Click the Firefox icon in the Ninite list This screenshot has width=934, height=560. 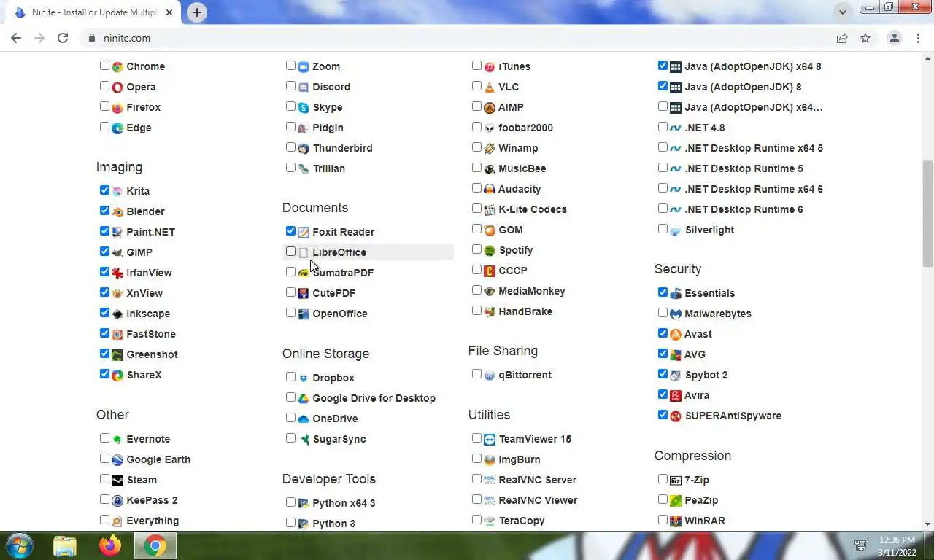pyautogui.click(x=117, y=107)
